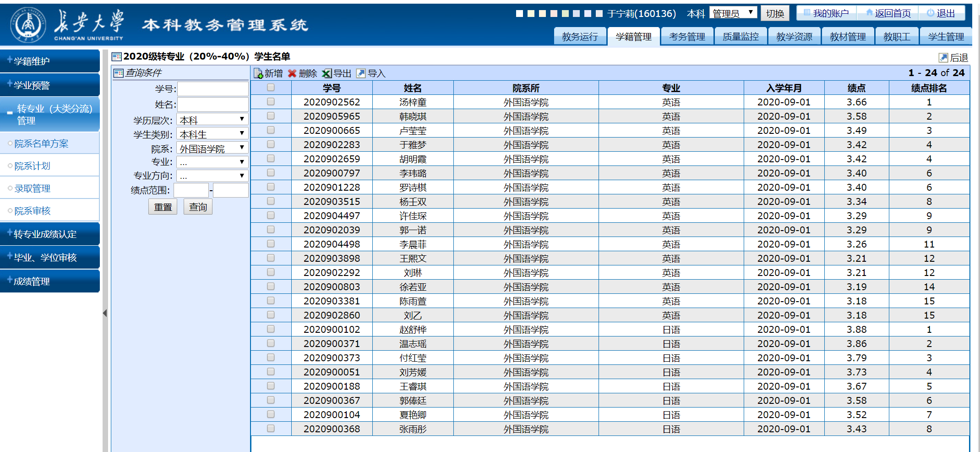The width and height of the screenshot is (980, 452).
Task: Click the 后退 back icon
Action: click(943, 58)
